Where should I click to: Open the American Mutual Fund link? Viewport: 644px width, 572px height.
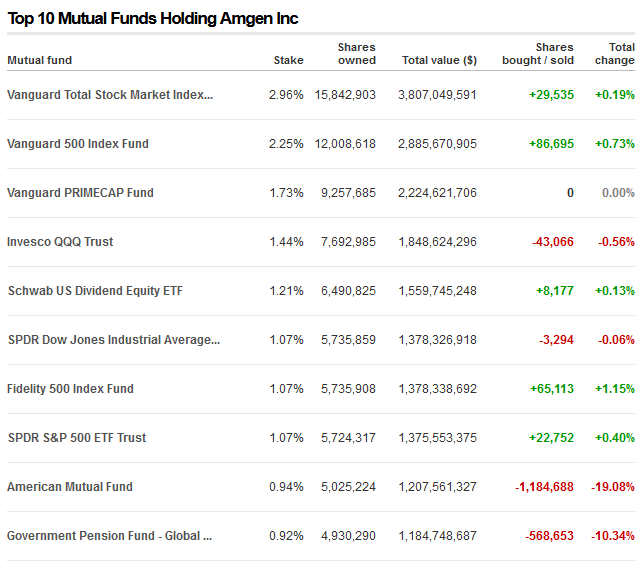click(70, 487)
